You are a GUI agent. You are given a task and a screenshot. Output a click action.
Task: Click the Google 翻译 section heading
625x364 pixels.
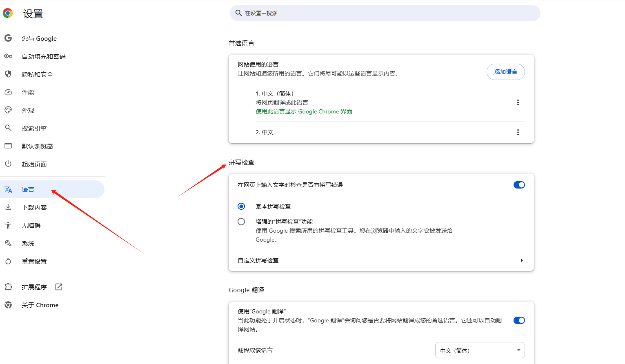click(x=246, y=290)
